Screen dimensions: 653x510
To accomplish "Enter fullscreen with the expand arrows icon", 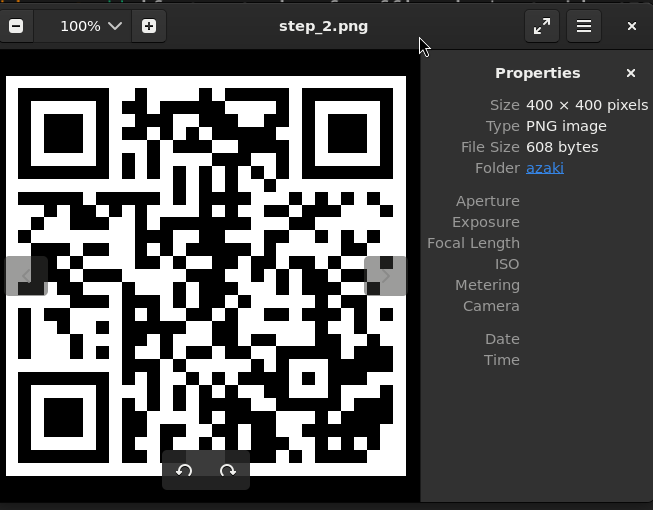I will (x=541, y=26).
